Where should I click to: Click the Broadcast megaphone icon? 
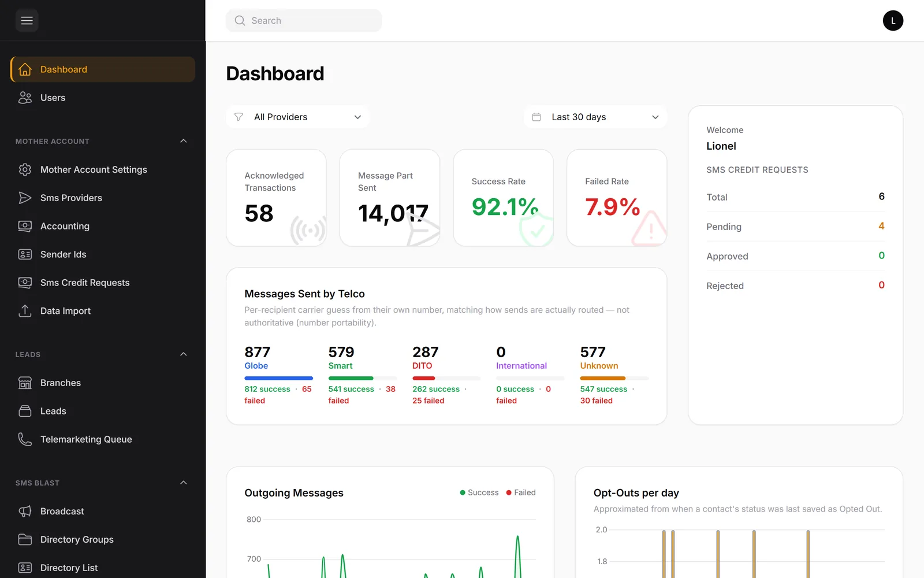(25, 511)
